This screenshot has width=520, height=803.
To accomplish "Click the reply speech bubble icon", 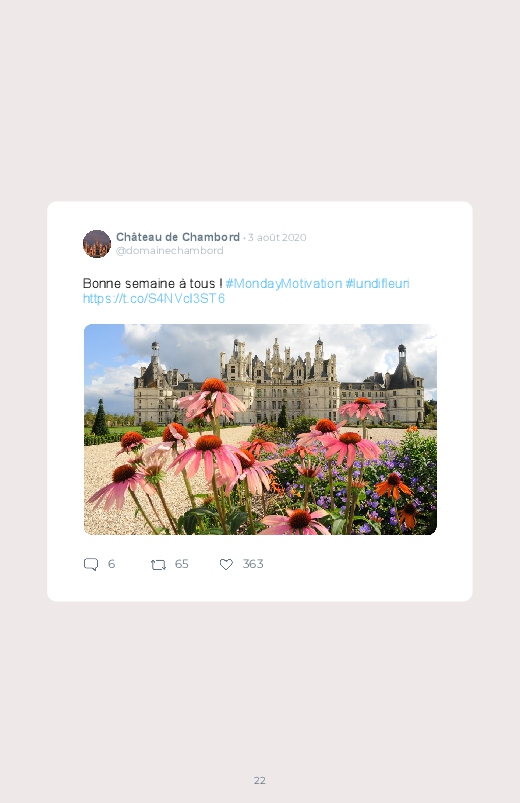I will tap(91, 564).
